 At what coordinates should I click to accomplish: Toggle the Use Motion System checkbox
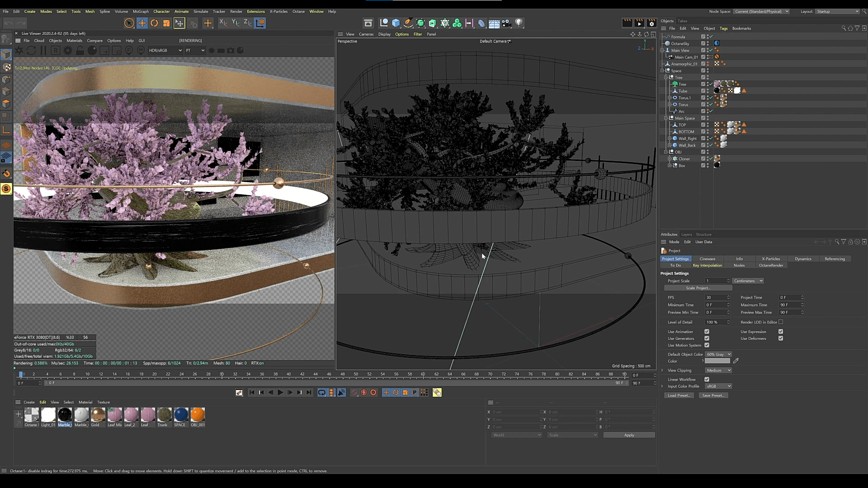coord(707,345)
